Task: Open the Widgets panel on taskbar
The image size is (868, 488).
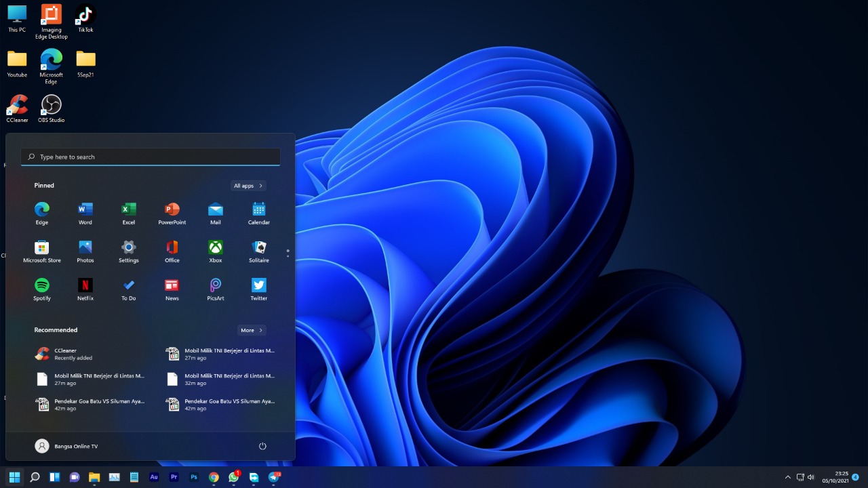Action: tap(55, 477)
